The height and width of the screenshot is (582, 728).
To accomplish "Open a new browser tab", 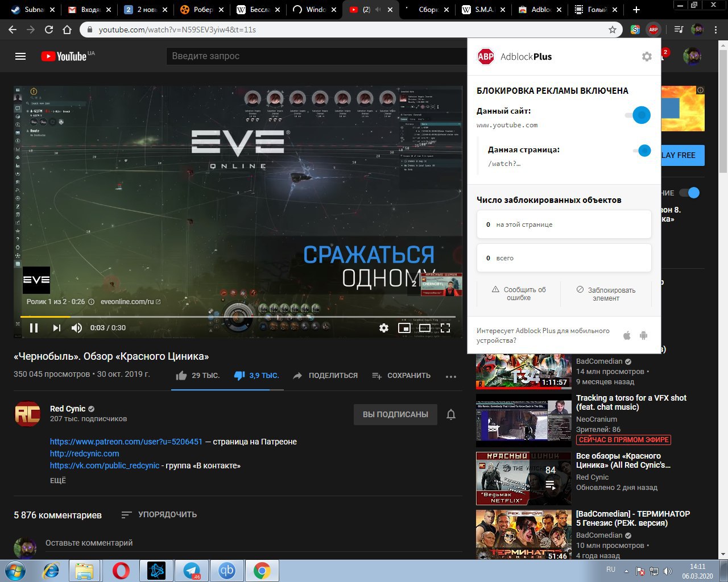I will pos(636,10).
